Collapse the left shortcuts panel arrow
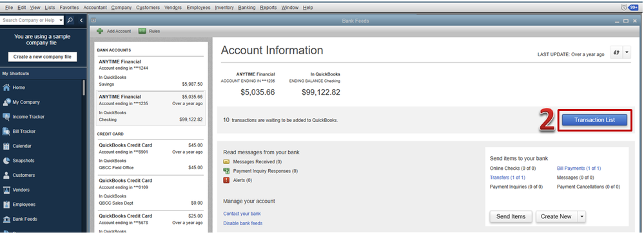The width and height of the screenshot is (644, 235). point(81,20)
